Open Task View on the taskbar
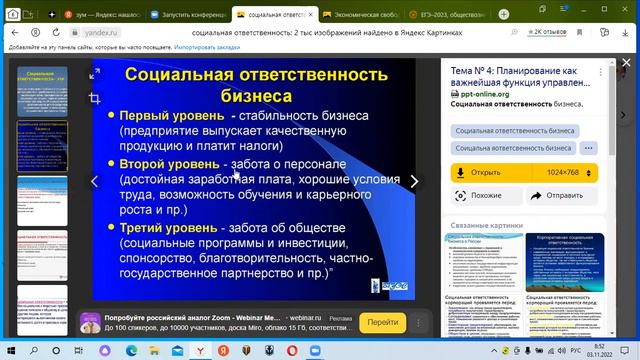The image size is (640, 360). click(x=78, y=351)
